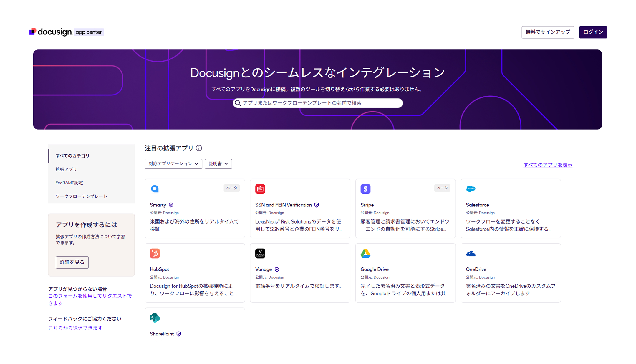Select the Salesforce cloud icon
The width and height of the screenshot is (636, 364).
click(471, 189)
